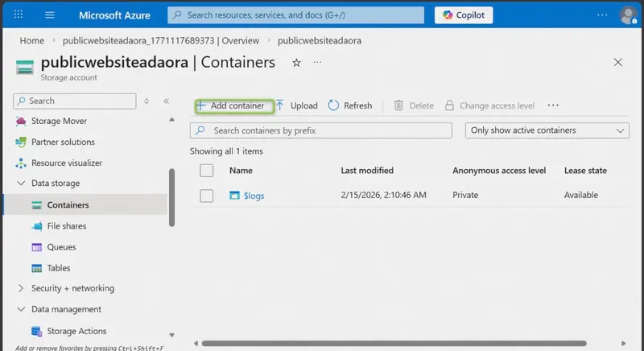Click the horizontal scroll right arrow

click(623, 343)
